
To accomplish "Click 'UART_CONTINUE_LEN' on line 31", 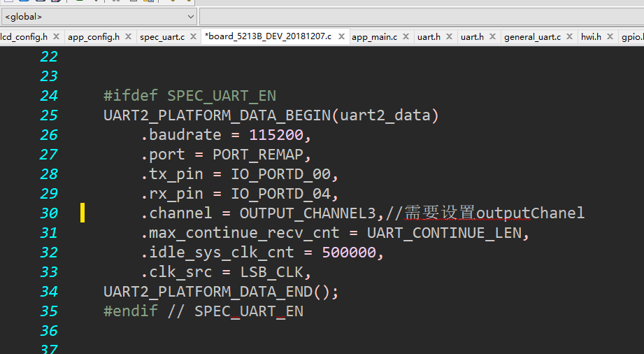I will [445, 233].
